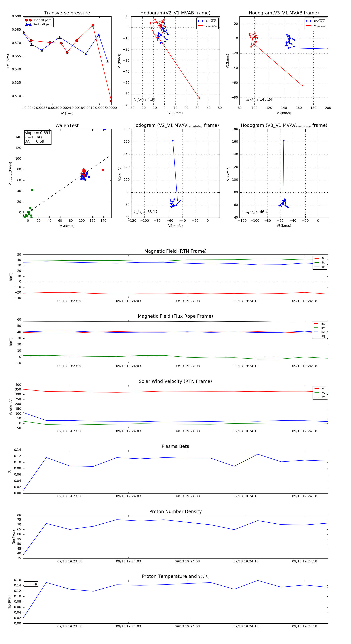The width and height of the screenshot is (351, 644).
Task: Click the "Tp(10^6K)" y-axis label
Action: [10, 602]
